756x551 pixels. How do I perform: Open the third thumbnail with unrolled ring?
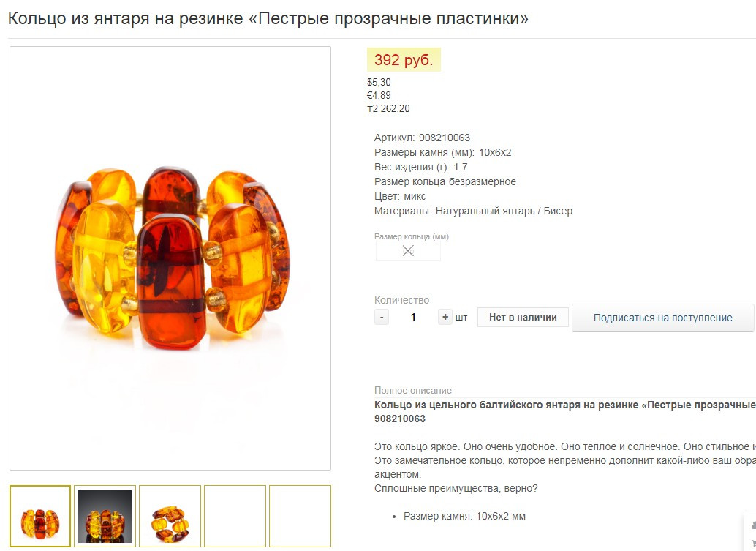(170, 517)
